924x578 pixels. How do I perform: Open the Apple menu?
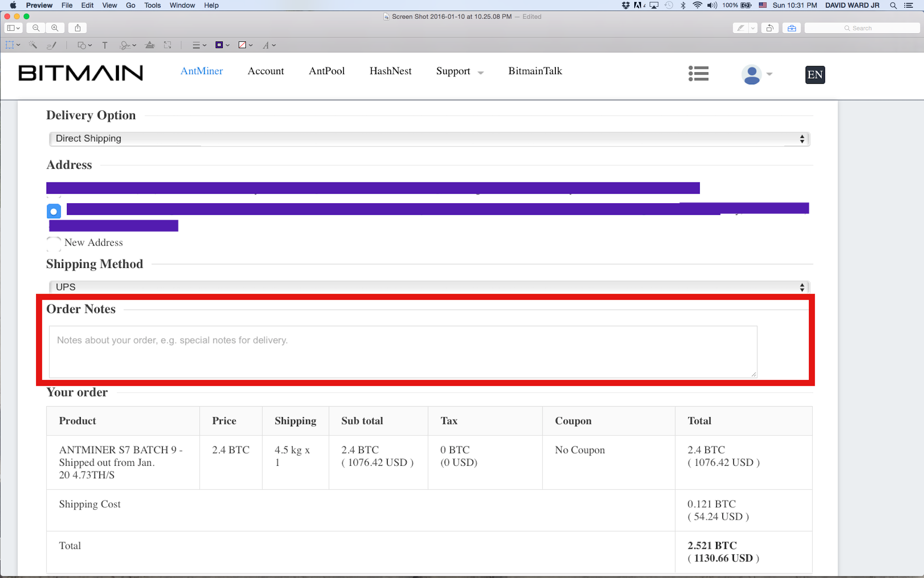(x=13, y=5)
